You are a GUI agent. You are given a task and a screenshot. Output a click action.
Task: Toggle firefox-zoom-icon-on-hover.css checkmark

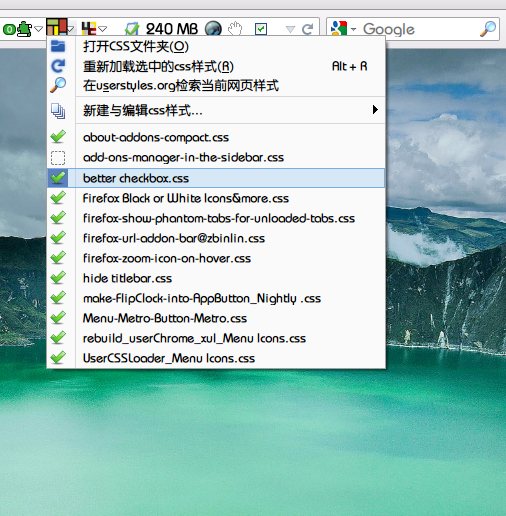tap(58, 257)
